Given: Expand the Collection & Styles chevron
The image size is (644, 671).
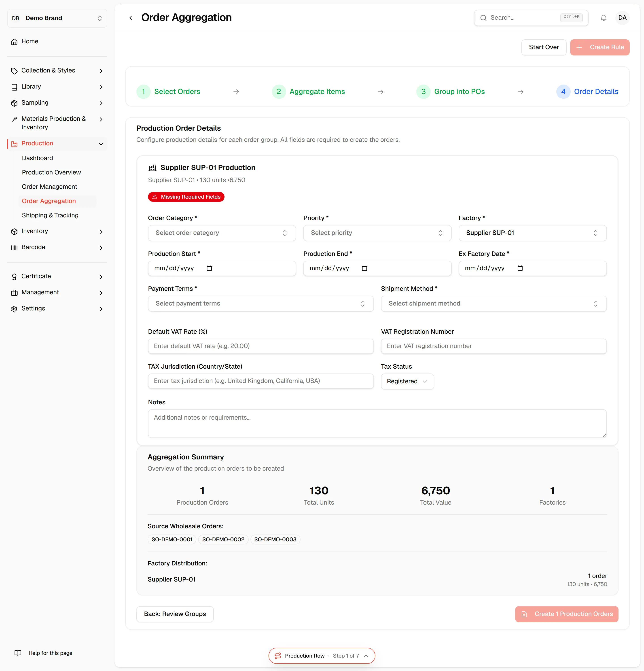Looking at the screenshot, I should (101, 71).
